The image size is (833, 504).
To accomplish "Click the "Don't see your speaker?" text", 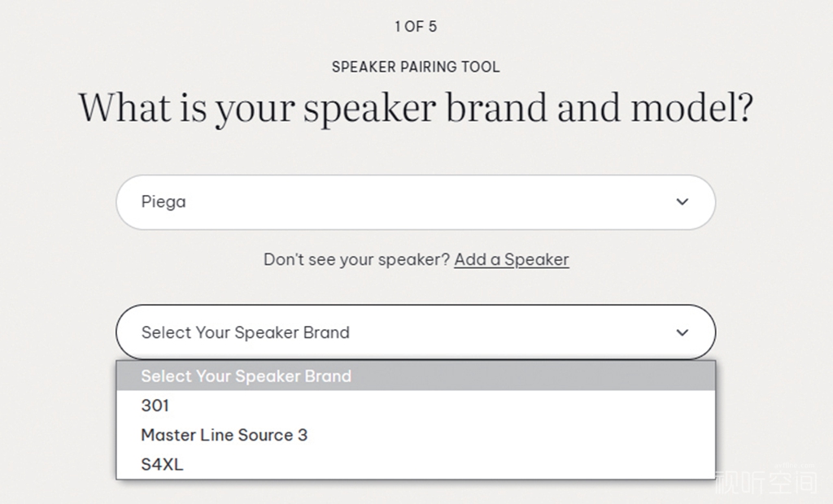I will (356, 259).
